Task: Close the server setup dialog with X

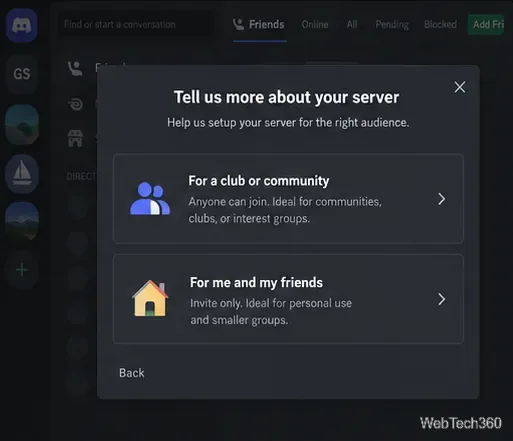Action: click(460, 87)
